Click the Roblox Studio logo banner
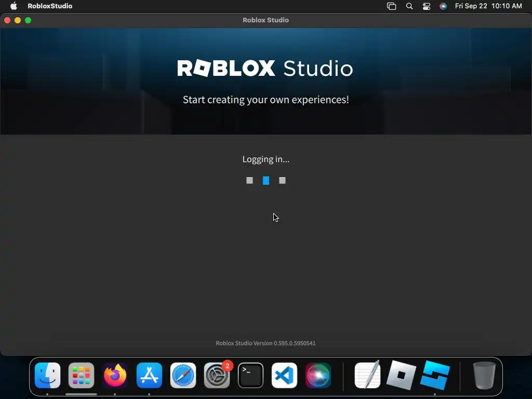The image size is (532, 399). pos(265,68)
